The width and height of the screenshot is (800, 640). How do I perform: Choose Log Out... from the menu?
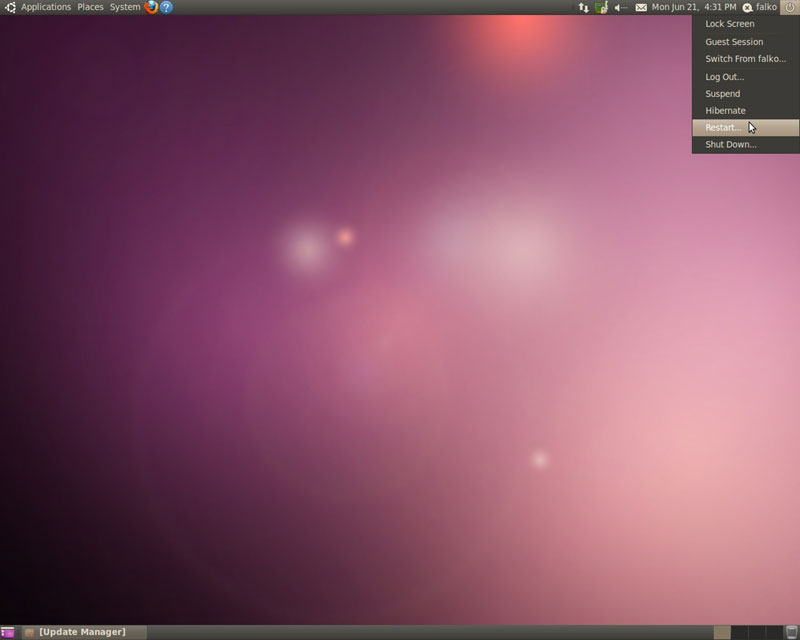coord(745,77)
